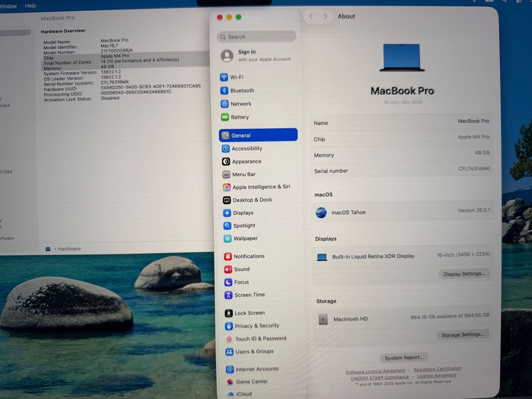Open Screen Time hourglass icon
Screen dimensions: 532x399
pyautogui.click(x=229, y=295)
